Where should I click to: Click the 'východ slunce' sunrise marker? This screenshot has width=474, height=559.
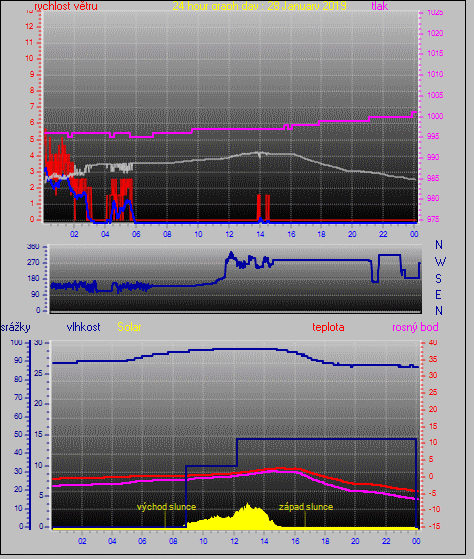point(166,507)
